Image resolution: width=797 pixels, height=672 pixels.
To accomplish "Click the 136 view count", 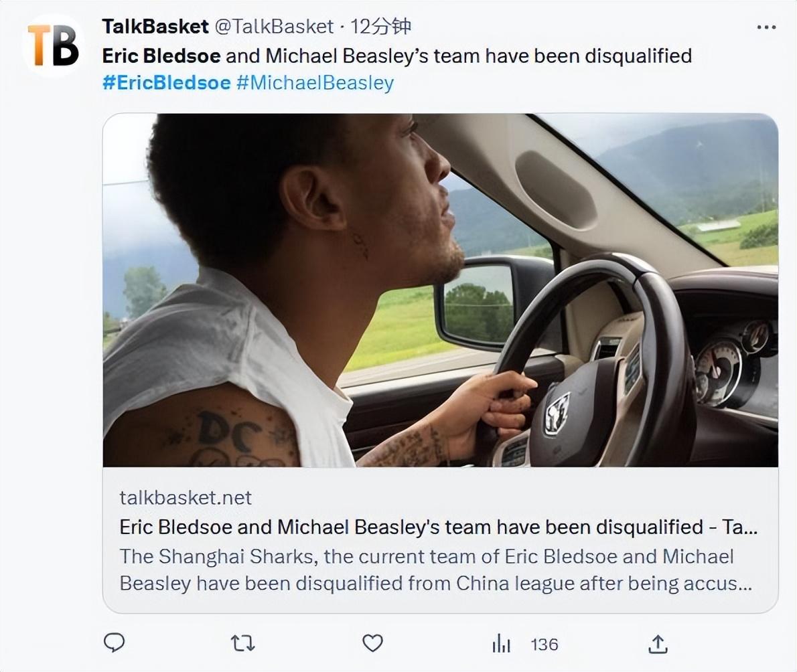I will (x=544, y=645).
